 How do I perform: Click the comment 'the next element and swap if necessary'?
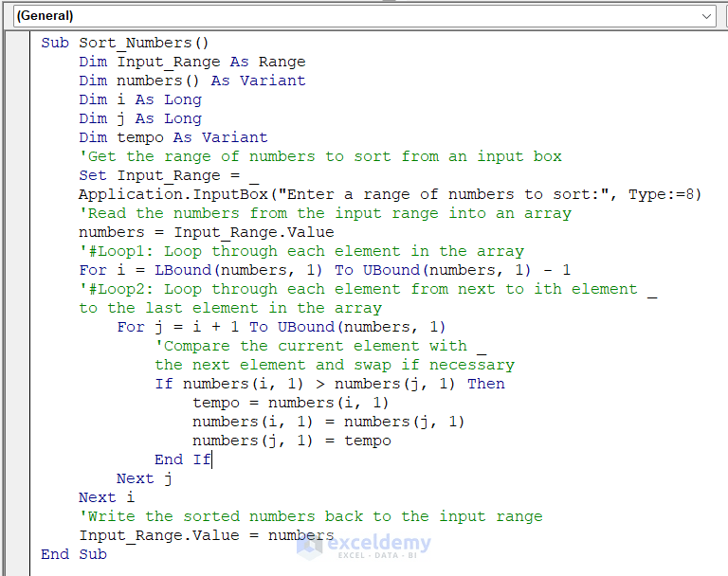[335, 366]
